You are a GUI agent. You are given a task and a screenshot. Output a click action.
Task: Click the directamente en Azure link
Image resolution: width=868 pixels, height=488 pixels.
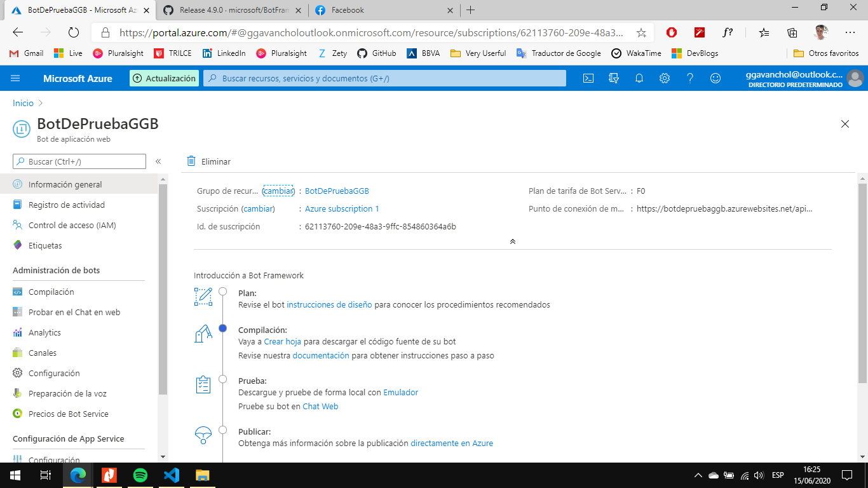[x=452, y=443]
